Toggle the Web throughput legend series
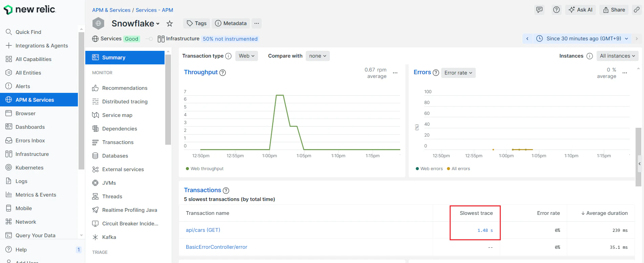Screen dimensions: 644x263 pos(205,169)
